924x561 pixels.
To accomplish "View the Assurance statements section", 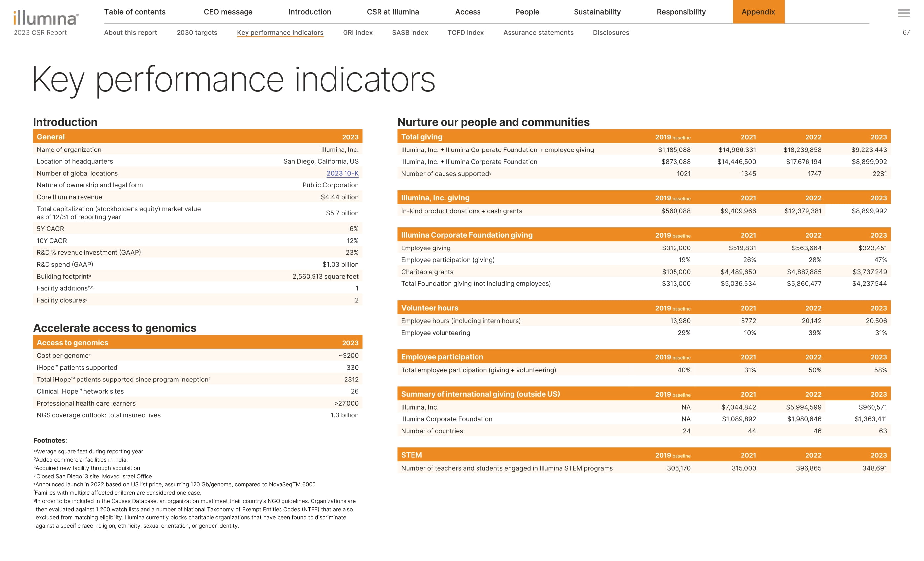I will coord(538,33).
